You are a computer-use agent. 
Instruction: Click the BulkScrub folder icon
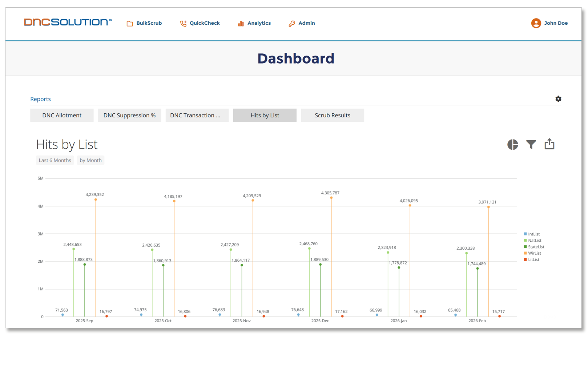pyautogui.click(x=130, y=24)
